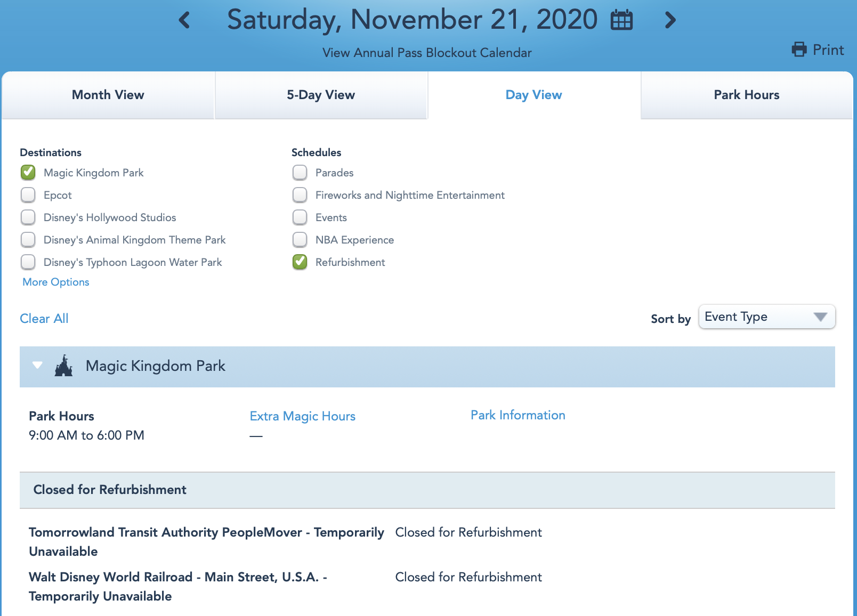857x616 pixels.
Task: Open the Sort by Event Type dropdown
Action: point(766,317)
